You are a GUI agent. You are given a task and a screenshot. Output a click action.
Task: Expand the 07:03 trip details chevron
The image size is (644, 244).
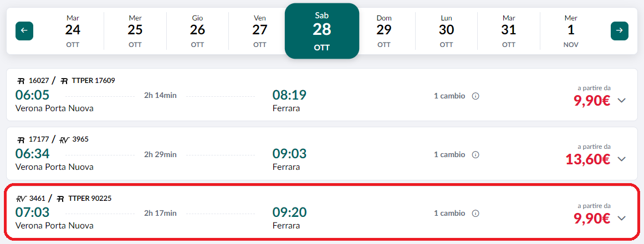click(621, 218)
